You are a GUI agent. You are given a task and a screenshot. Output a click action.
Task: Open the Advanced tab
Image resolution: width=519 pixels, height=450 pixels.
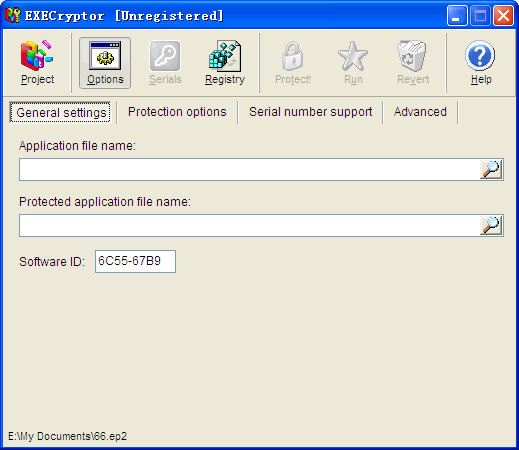point(420,112)
